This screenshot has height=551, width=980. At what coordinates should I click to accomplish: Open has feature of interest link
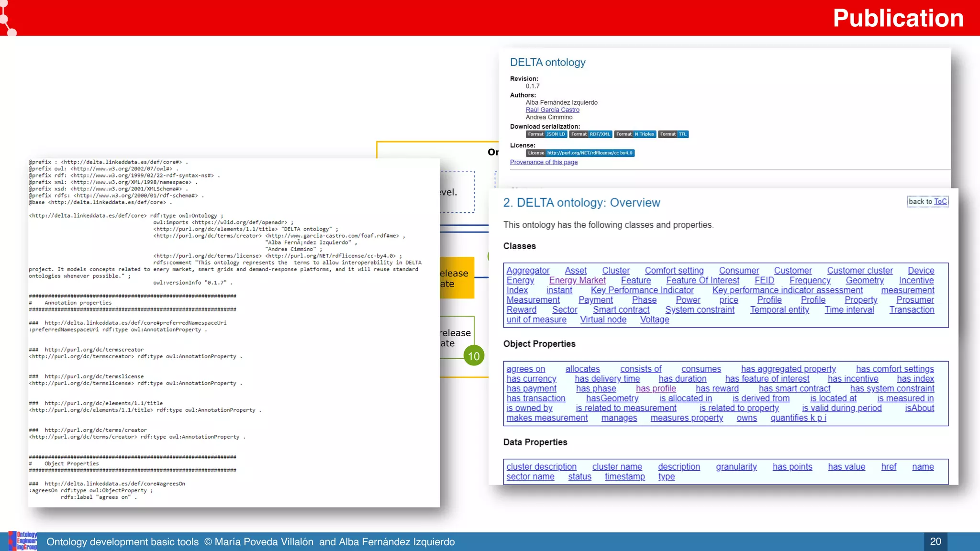(767, 379)
